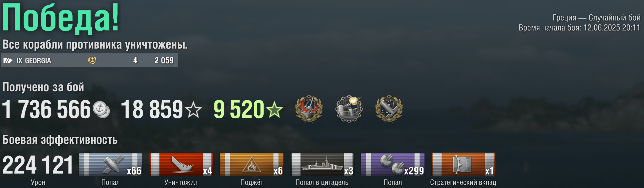Click the fires set x6 ribbon

coord(252,164)
